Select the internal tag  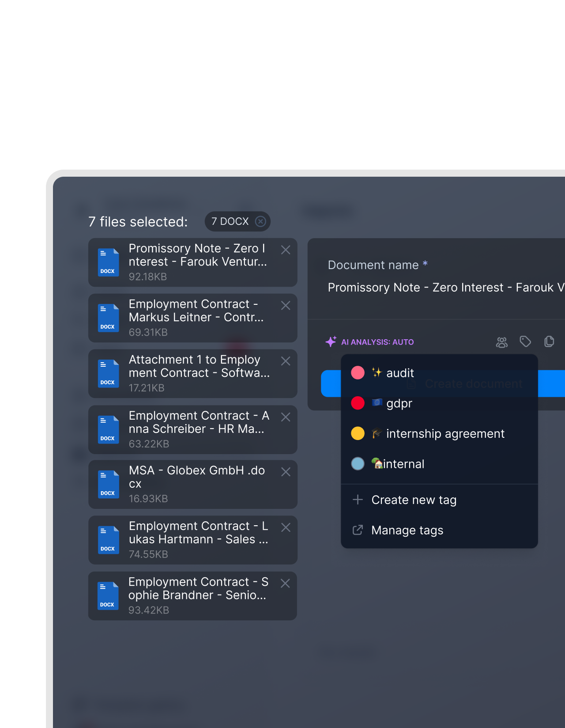pyautogui.click(x=439, y=464)
